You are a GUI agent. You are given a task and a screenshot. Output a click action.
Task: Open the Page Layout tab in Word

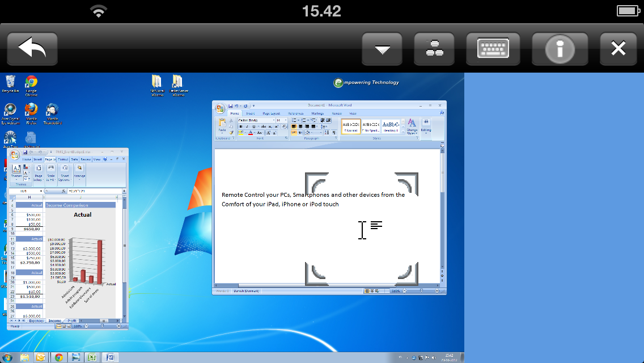[271, 113]
